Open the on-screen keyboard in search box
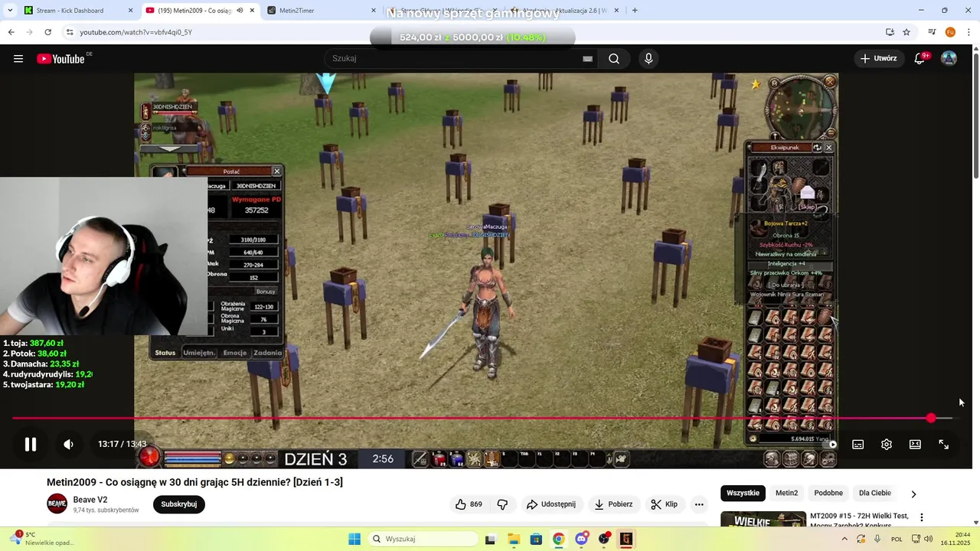Viewport: 980px width, 551px height. tap(587, 59)
